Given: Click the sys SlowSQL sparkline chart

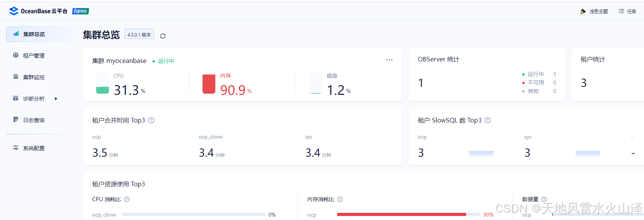Looking at the screenshot, I should [588, 154].
